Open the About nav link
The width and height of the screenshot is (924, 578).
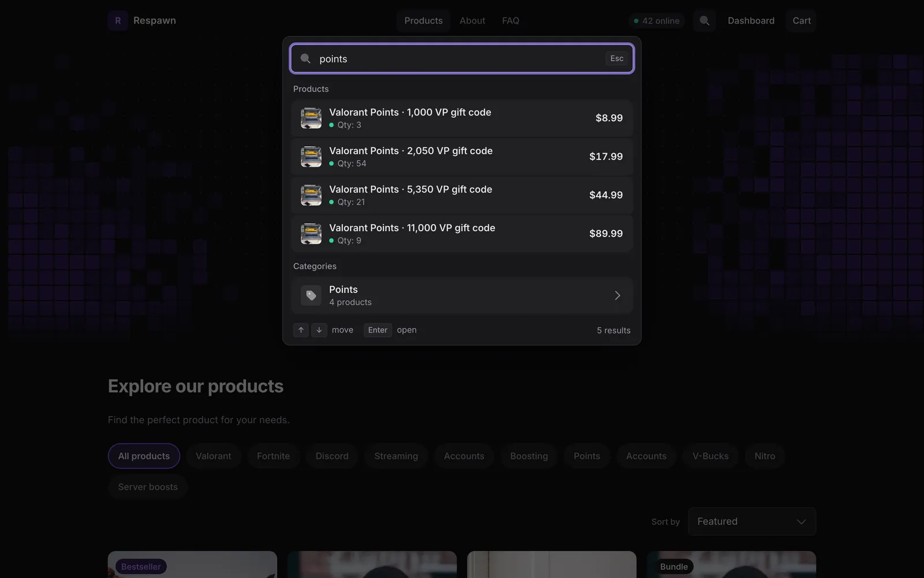[x=472, y=21]
